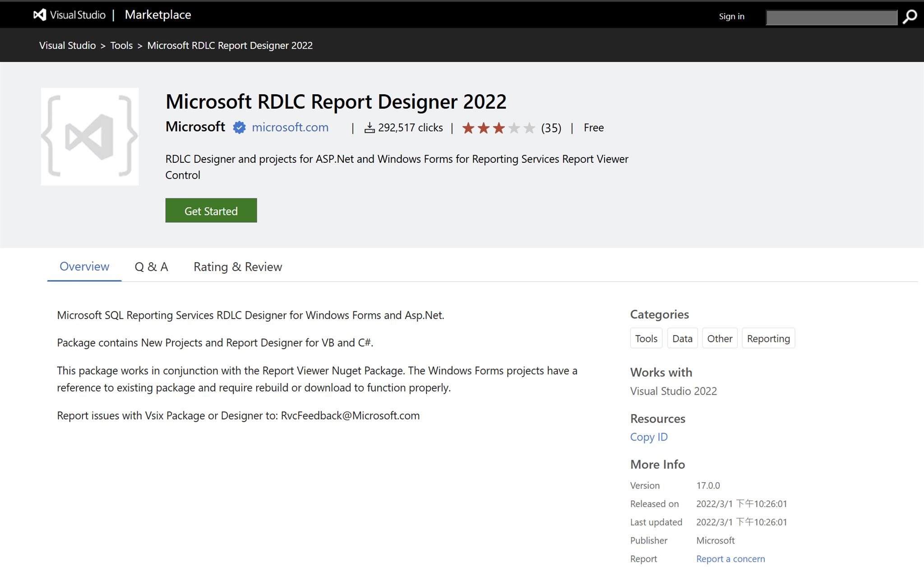Click the Visual Studio 2022 compatibility text
The width and height of the screenshot is (924, 576).
tap(673, 391)
